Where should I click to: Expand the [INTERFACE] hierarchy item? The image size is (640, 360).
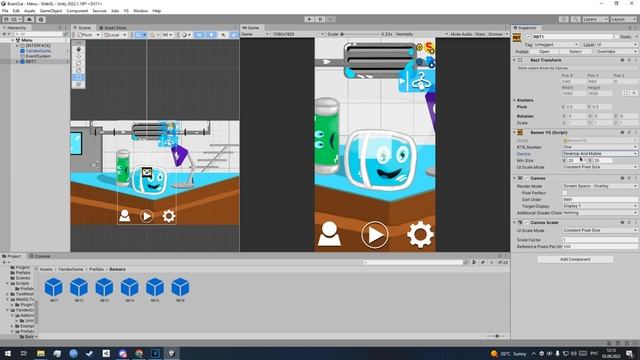(x=17, y=46)
